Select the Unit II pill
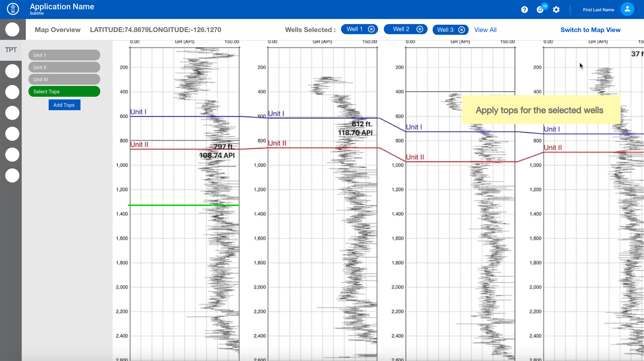Viewport: 644px width, 361px height. coord(64,67)
